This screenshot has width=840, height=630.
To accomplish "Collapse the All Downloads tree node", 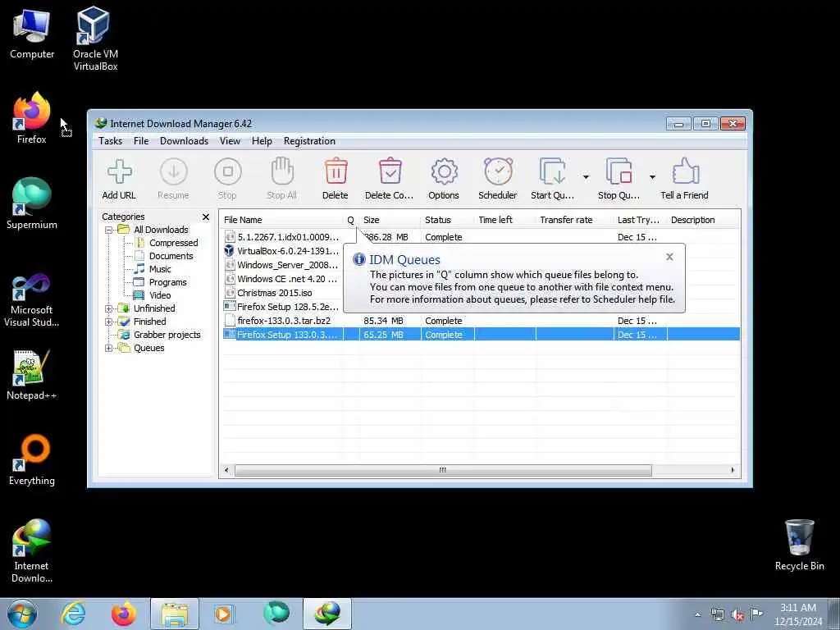I will coord(109,230).
